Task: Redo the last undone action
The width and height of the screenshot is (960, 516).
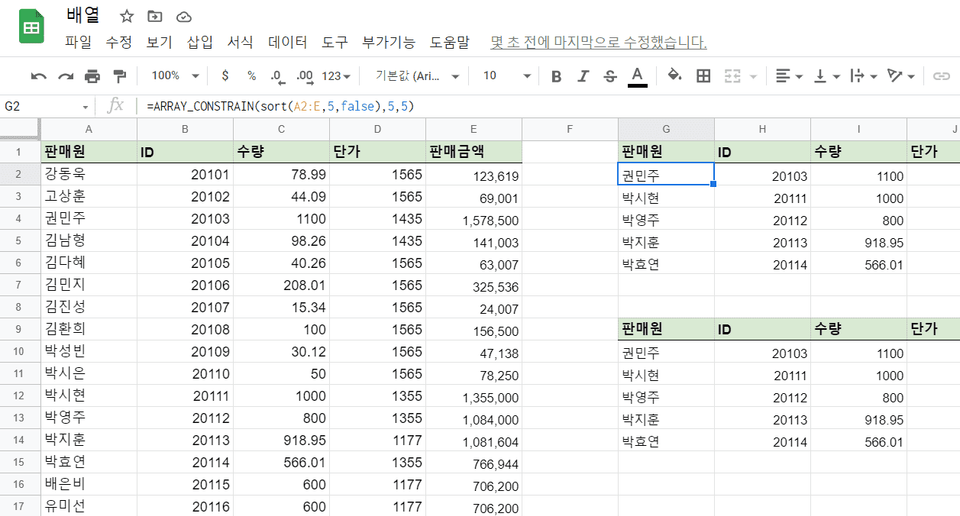Action: (x=66, y=76)
